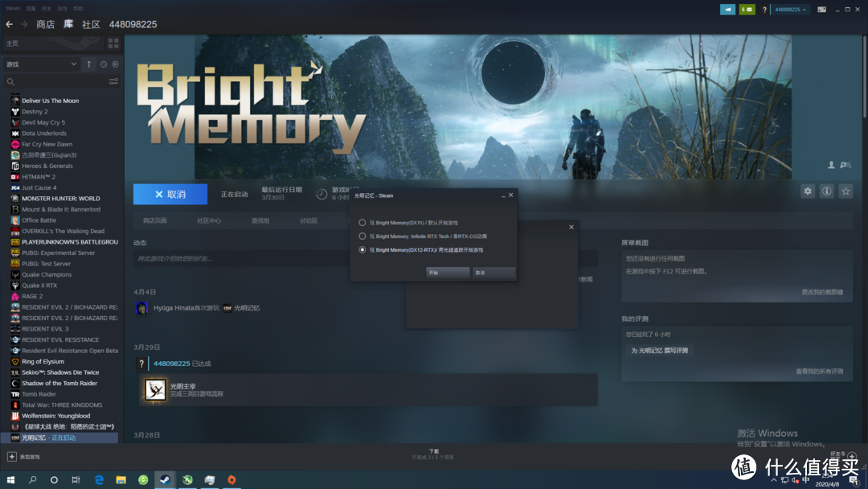Open the 社区 community tab
The height and width of the screenshot is (489, 868).
click(x=91, y=24)
